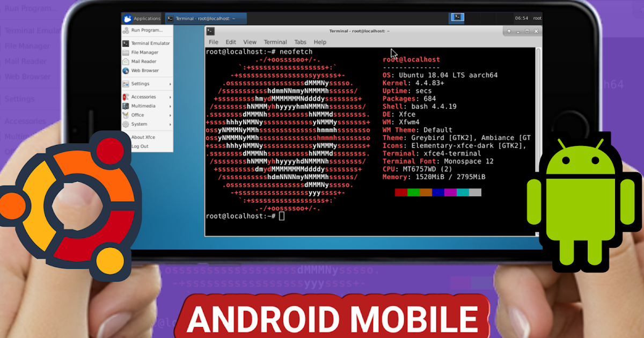Viewport: 644px width, 338px height.
Task: Click the root user label in panel
Action: tap(537, 18)
